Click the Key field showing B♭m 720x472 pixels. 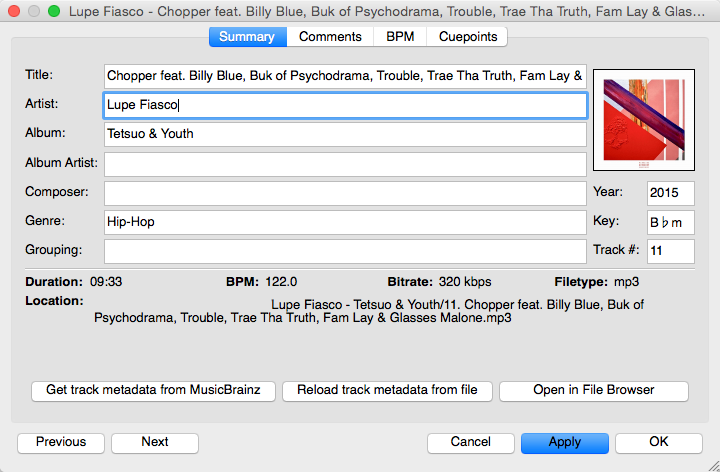670,222
